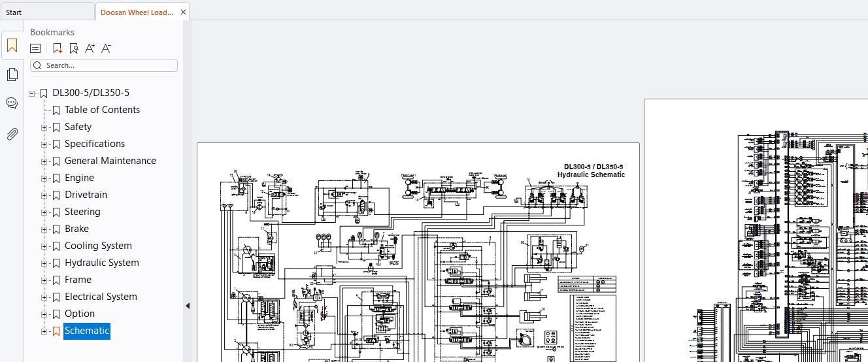Expand the Engine bookmark node
Screen dimensions: 868x362
(44, 178)
